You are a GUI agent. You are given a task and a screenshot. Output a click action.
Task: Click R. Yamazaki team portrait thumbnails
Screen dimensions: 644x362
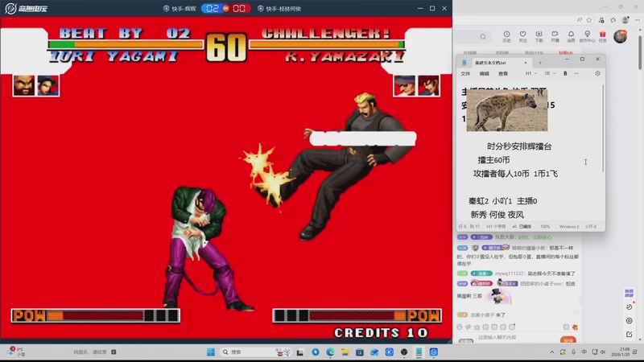[x=417, y=86]
